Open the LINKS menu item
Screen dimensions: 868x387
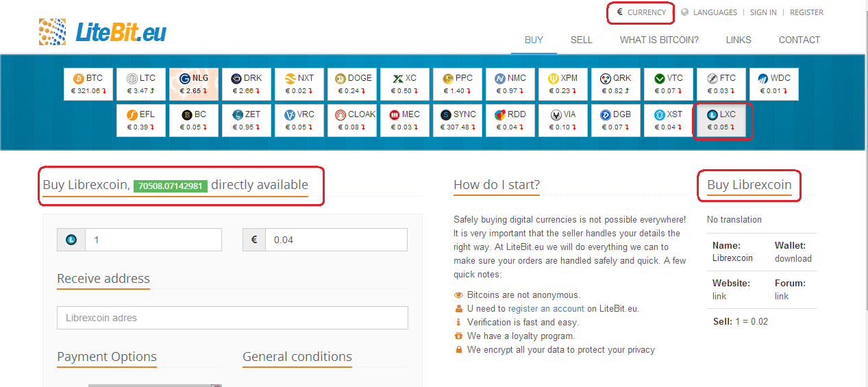[x=739, y=40]
